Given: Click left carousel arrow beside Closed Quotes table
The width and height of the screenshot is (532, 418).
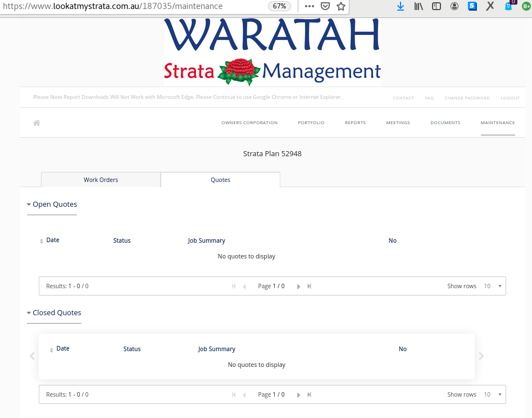Looking at the screenshot, I should [32, 356].
